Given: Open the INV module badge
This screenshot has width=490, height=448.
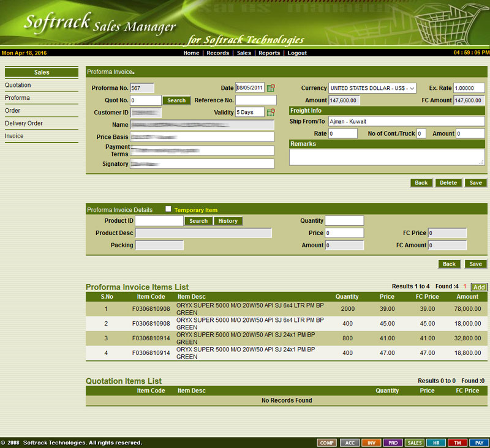Looking at the screenshot, I should (371, 442).
